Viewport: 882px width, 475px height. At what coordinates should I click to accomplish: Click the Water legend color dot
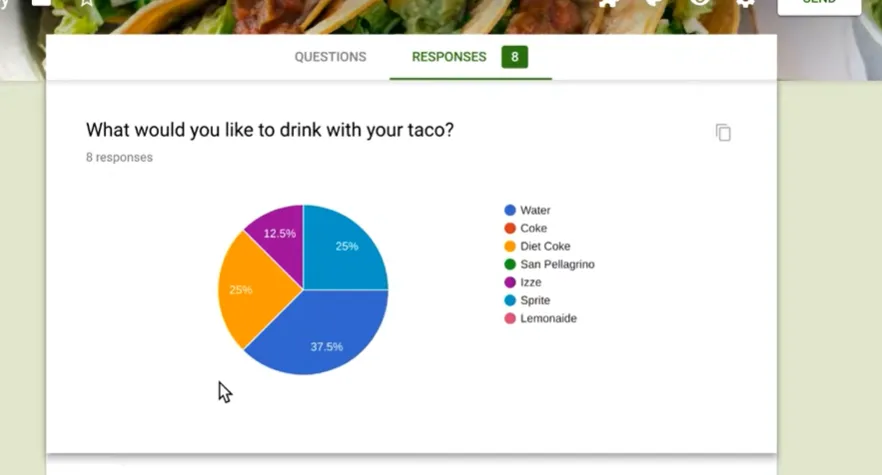(510, 210)
